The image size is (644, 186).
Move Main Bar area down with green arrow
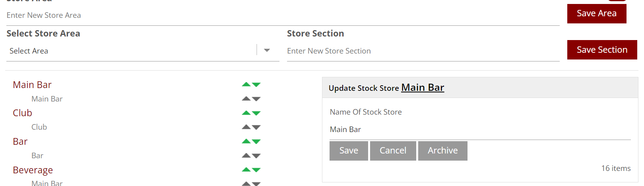pyautogui.click(x=256, y=85)
